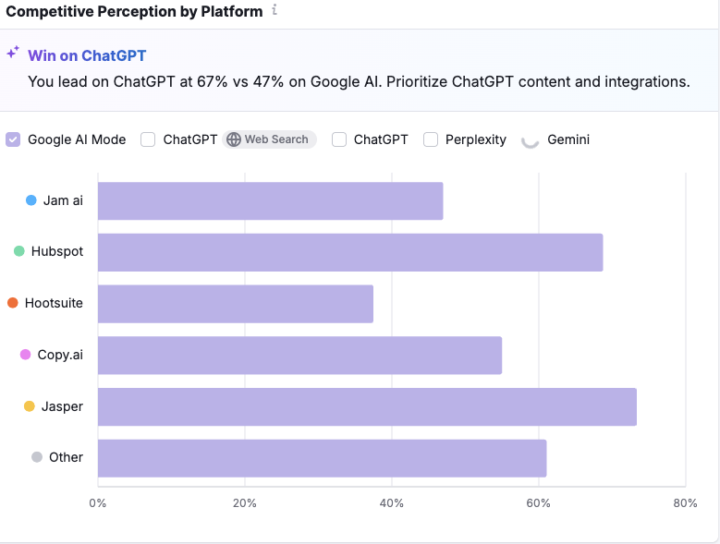Click the Hootsuite bar in the chart

tap(235, 304)
